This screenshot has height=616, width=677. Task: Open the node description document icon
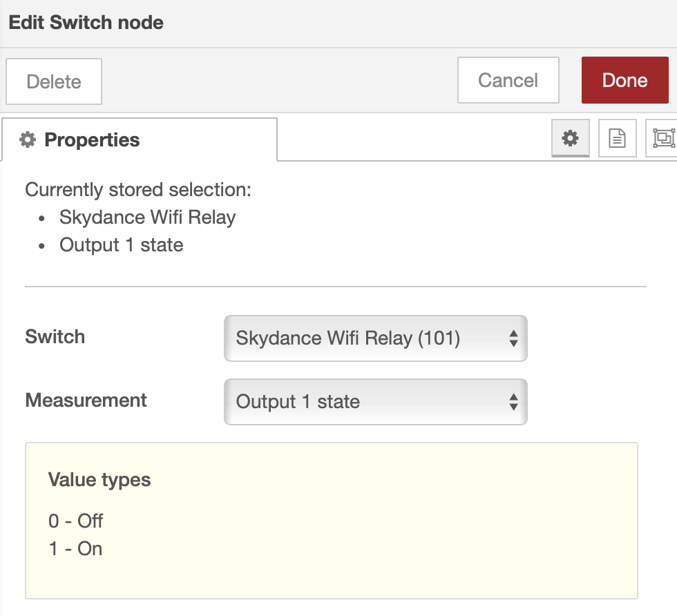pos(617,138)
